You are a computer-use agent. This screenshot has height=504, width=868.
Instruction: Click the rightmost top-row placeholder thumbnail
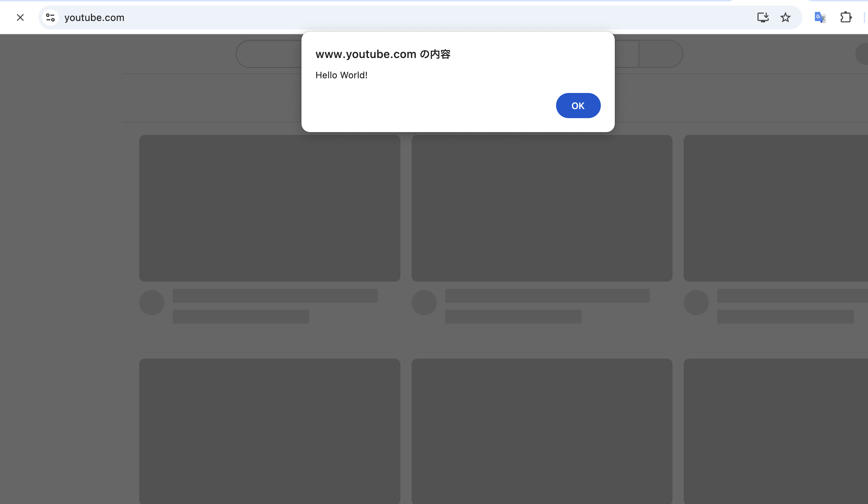click(x=776, y=208)
